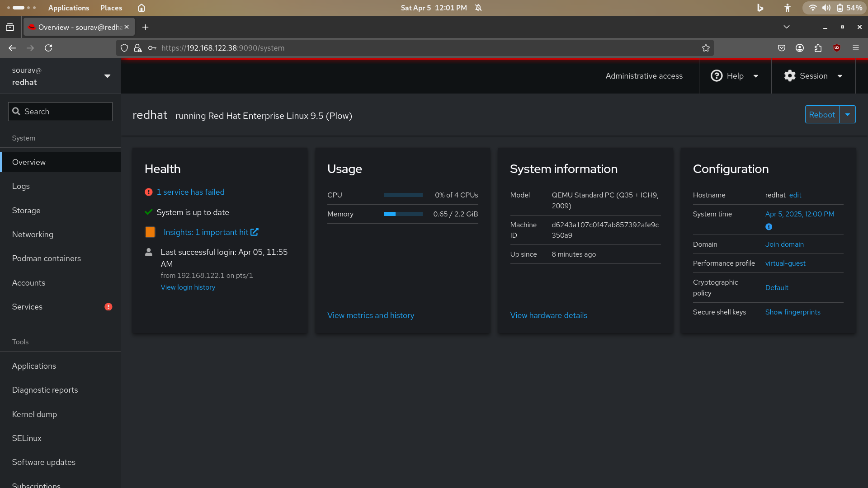The width and height of the screenshot is (868, 488).
Task: Click Show fingerprints link
Action: [x=793, y=312]
